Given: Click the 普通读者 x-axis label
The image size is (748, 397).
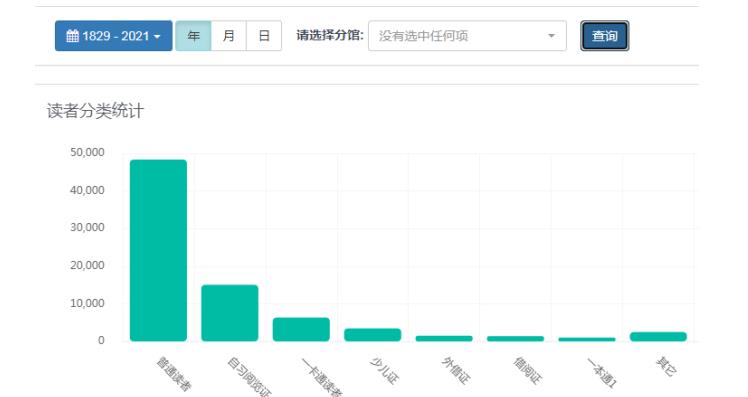Looking at the screenshot, I should pyautogui.click(x=174, y=374).
